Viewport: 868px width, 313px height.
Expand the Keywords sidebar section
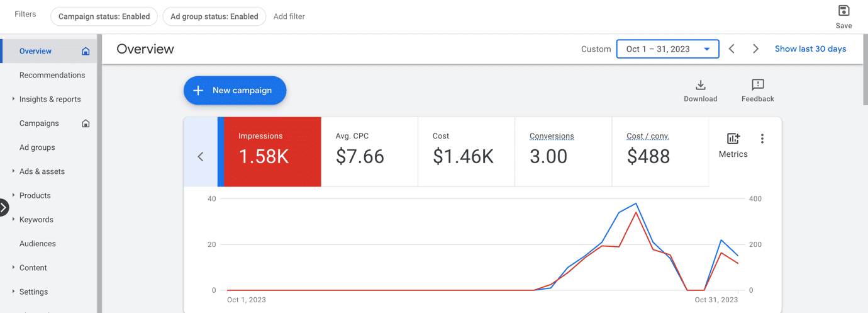point(36,220)
